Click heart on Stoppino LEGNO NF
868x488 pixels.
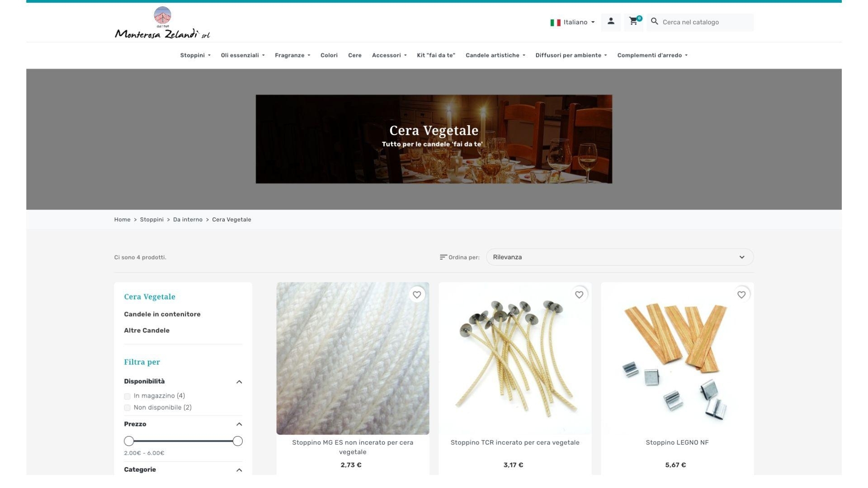[x=741, y=295]
